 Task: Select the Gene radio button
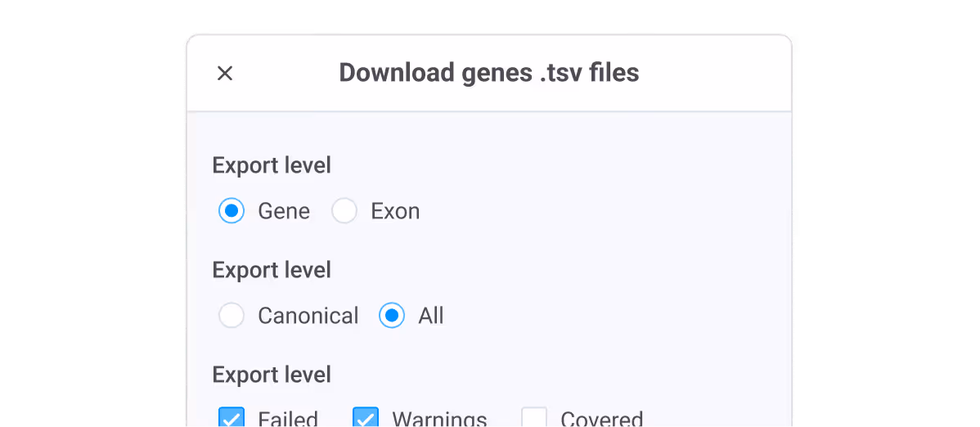(232, 211)
